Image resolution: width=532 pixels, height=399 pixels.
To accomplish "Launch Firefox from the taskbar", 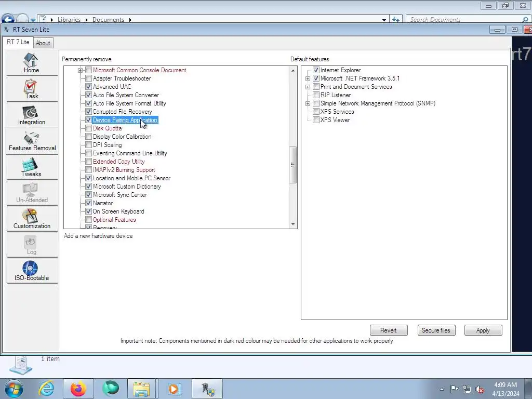I will pos(78,389).
